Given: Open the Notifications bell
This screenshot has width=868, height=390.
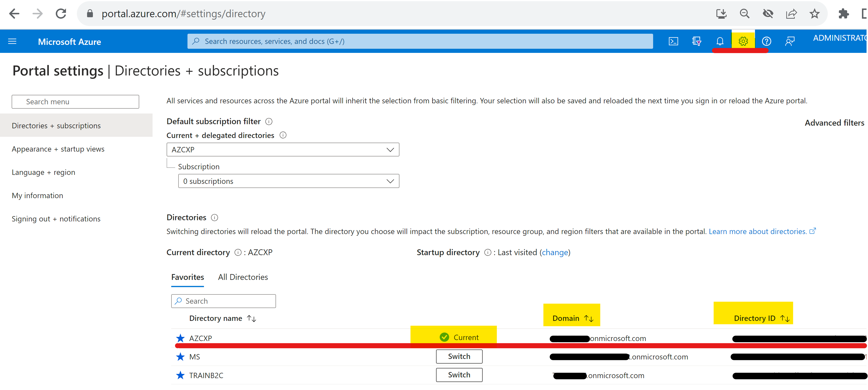Looking at the screenshot, I should (720, 41).
